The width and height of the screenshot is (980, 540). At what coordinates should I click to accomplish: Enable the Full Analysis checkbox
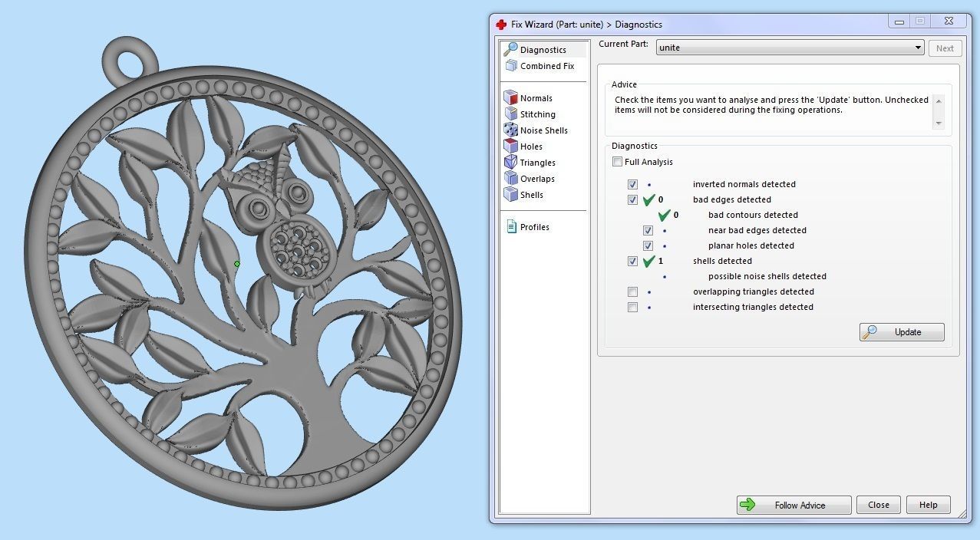click(x=618, y=162)
